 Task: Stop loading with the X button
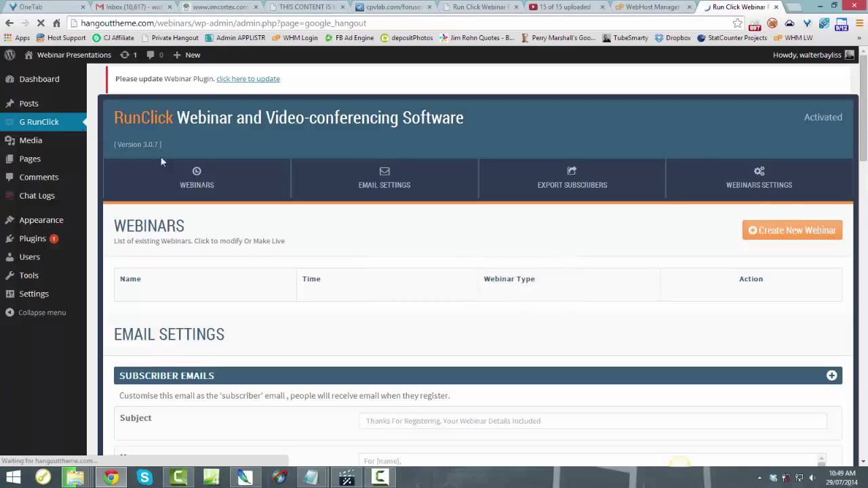coord(41,23)
